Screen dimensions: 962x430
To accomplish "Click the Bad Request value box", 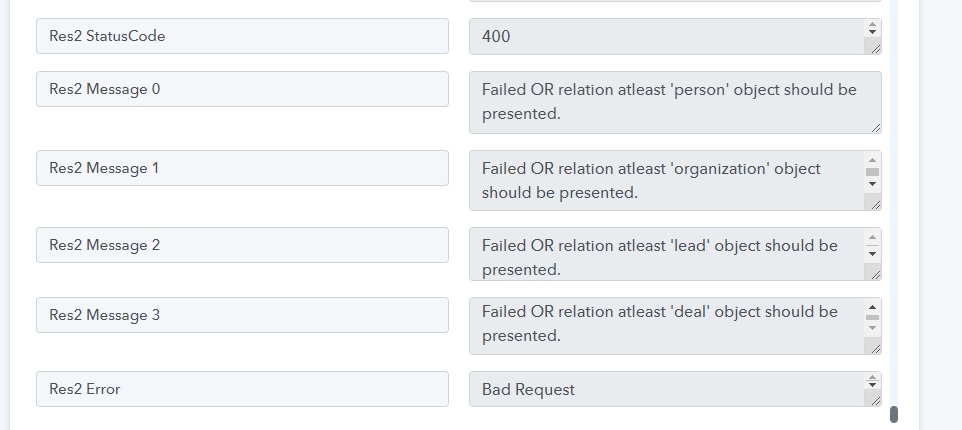I will [x=675, y=389].
